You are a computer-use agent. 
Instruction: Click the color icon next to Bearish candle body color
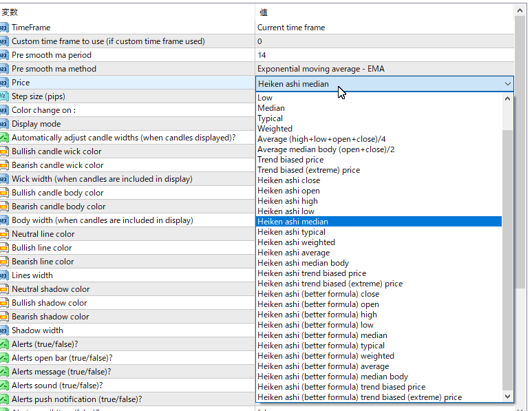pyautogui.click(x=4, y=207)
